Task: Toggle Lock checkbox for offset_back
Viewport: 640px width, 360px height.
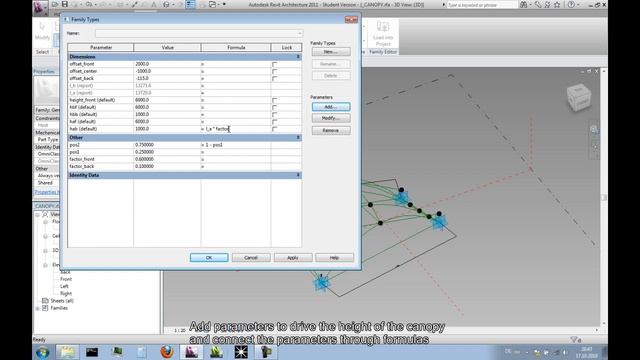Action: tap(274, 78)
